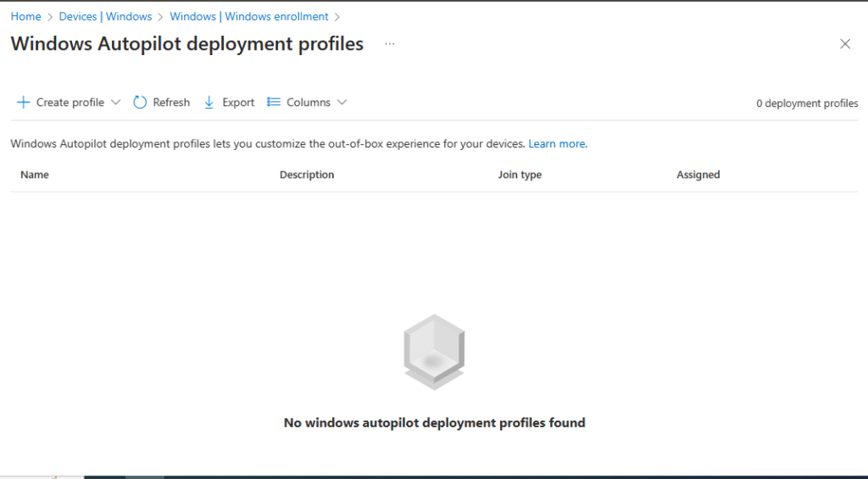Expand the Columns dropdown chevron
Image resolution: width=868 pixels, height=479 pixels.
click(342, 103)
